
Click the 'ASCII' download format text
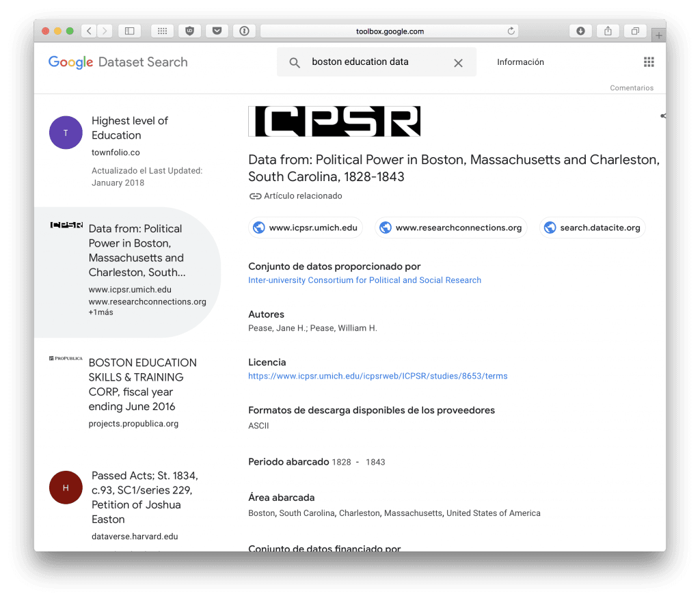(x=258, y=426)
